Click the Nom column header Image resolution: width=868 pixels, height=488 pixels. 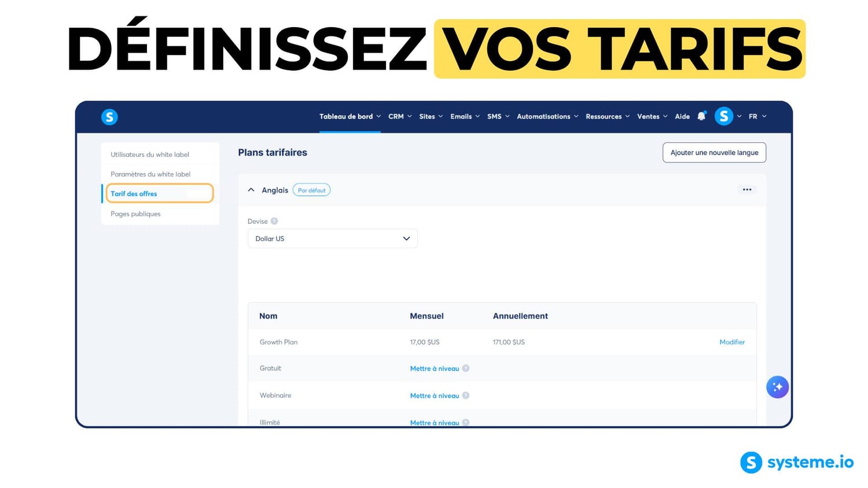pyautogui.click(x=269, y=316)
